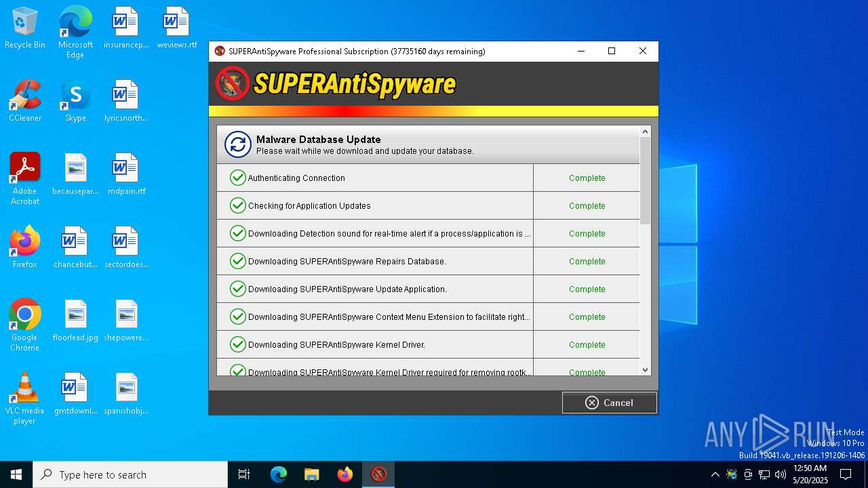Open the VLC media player shortcut
This screenshot has width=868, height=488.
[x=25, y=399]
